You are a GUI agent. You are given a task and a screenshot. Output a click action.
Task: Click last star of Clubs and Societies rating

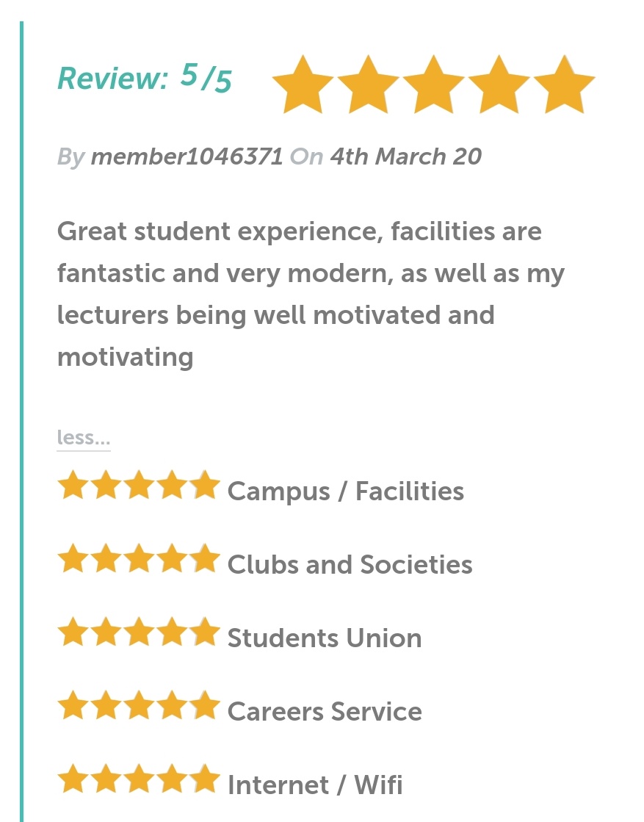pyautogui.click(x=204, y=558)
